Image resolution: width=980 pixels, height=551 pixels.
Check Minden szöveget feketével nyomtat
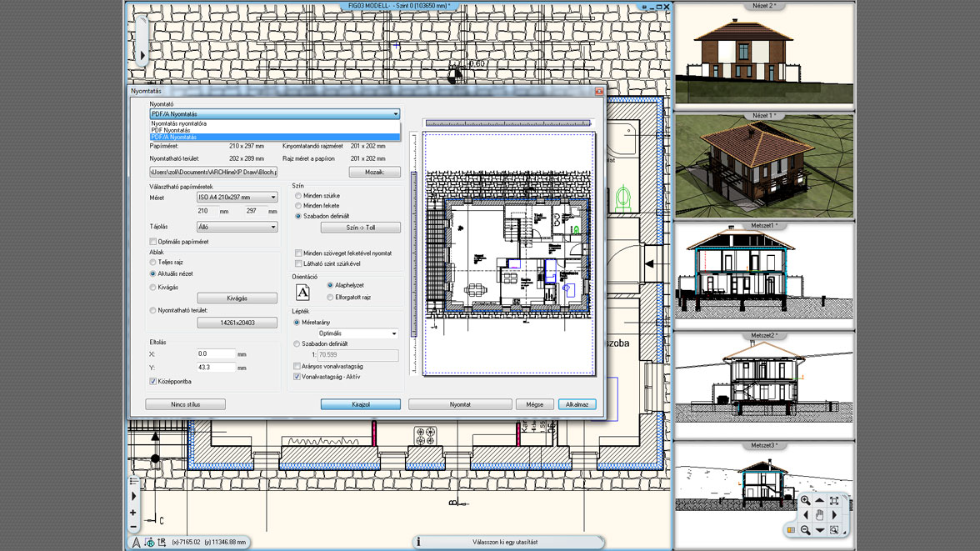(x=298, y=253)
